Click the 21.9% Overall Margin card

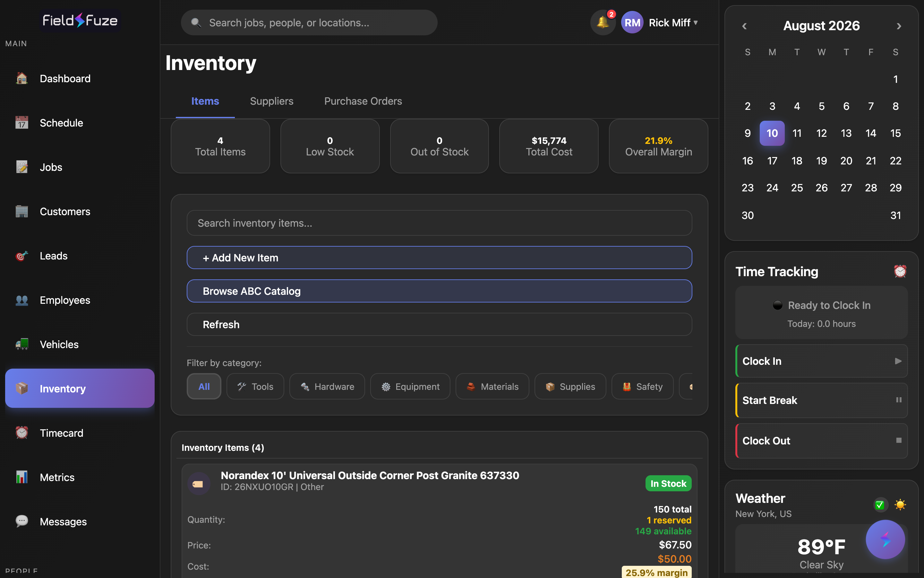658,146
